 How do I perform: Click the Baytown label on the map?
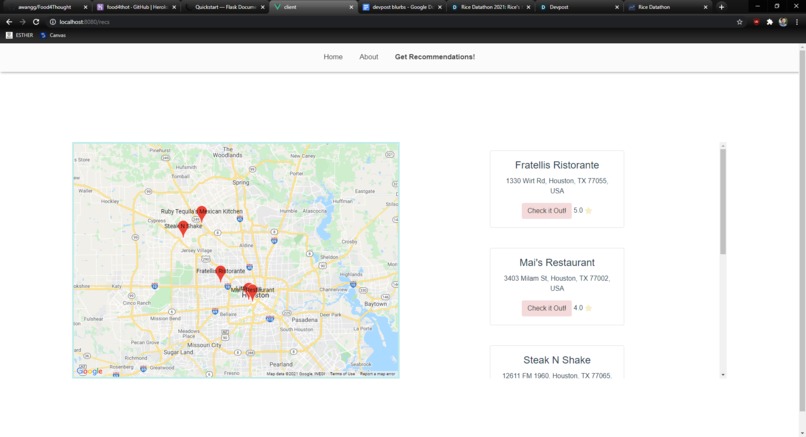(376, 304)
